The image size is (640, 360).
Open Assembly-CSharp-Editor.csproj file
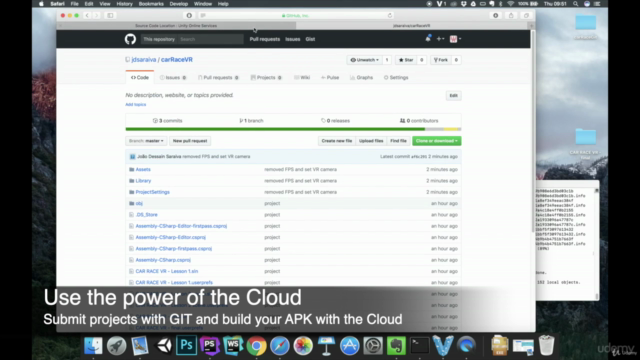pyautogui.click(x=171, y=237)
